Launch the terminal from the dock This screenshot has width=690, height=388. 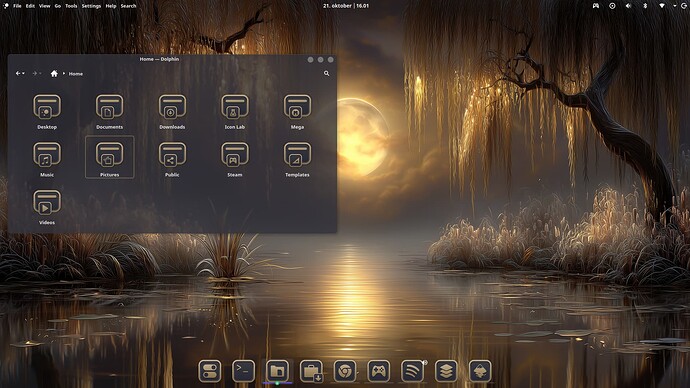pos(243,371)
